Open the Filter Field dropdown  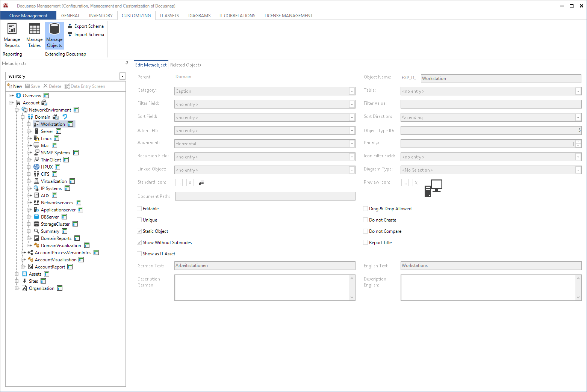[x=352, y=104]
